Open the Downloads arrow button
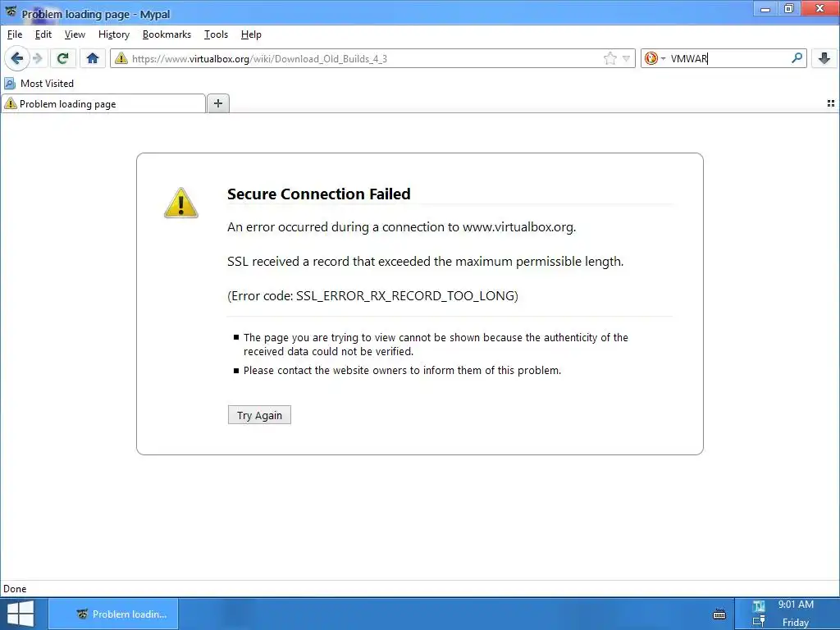 click(824, 58)
